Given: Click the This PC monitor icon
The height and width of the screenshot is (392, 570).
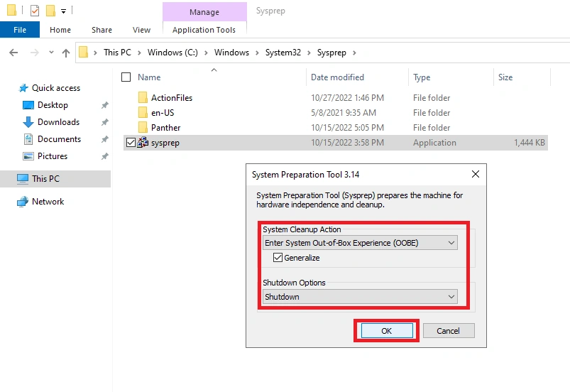Looking at the screenshot, I should (23, 178).
